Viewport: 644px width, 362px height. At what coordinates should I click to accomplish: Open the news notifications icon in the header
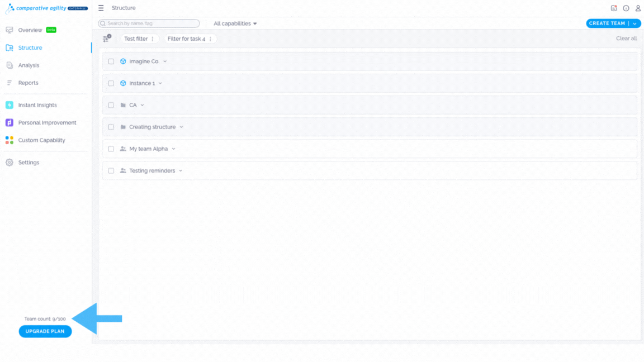[614, 8]
